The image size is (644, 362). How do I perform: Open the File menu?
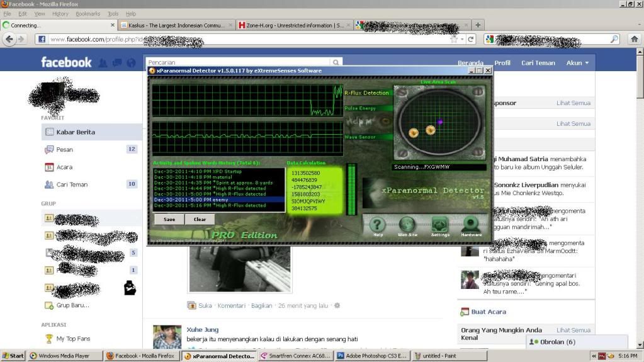click(x=8, y=14)
